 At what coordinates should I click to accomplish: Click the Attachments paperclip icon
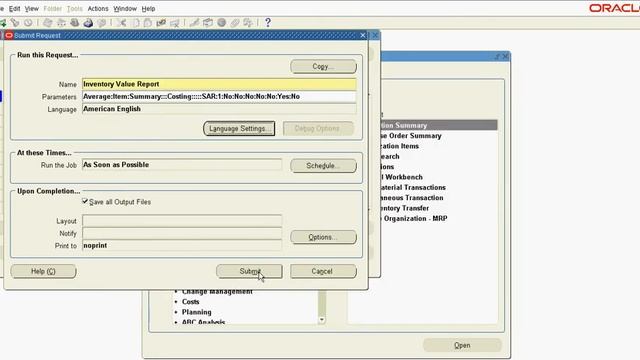coord(235,23)
